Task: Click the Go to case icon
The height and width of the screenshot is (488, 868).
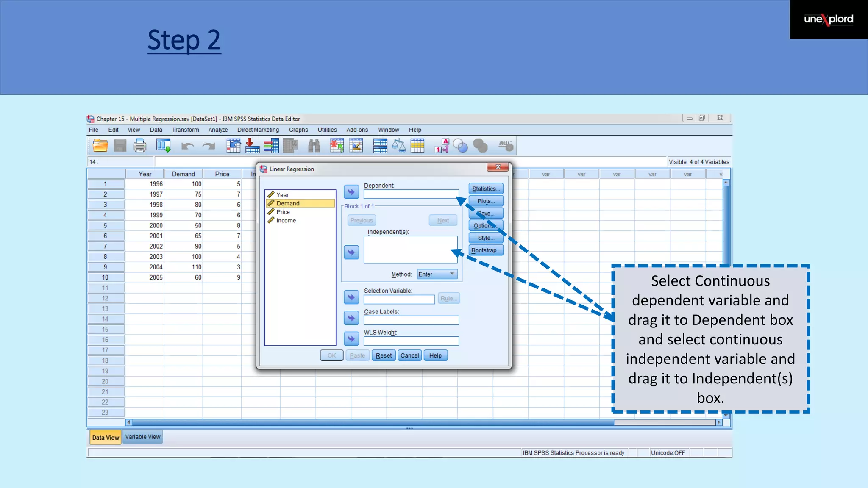Action: [x=233, y=146]
